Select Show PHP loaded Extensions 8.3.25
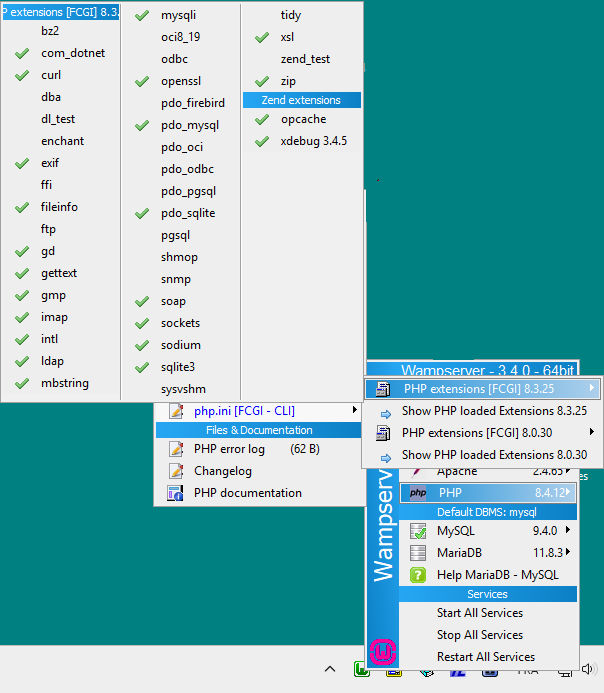The width and height of the screenshot is (604, 693). point(494,411)
